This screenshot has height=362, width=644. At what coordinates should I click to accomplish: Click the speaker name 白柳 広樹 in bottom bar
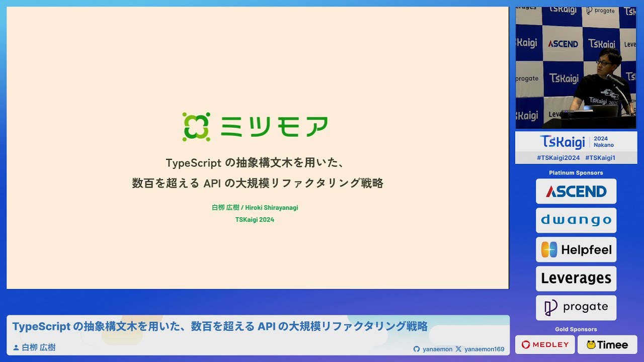[38, 347]
